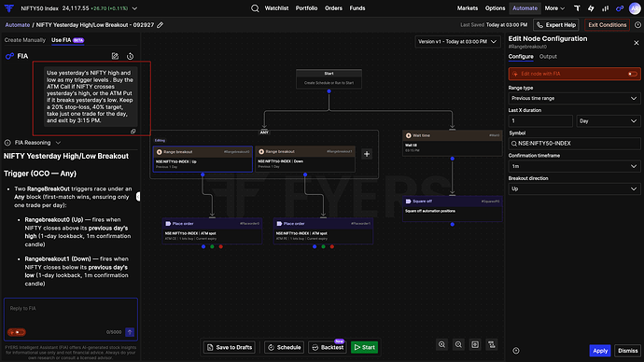
Task: Open the Day duration unit dropdown
Action: pyautogui.click(x=609, y=121)
